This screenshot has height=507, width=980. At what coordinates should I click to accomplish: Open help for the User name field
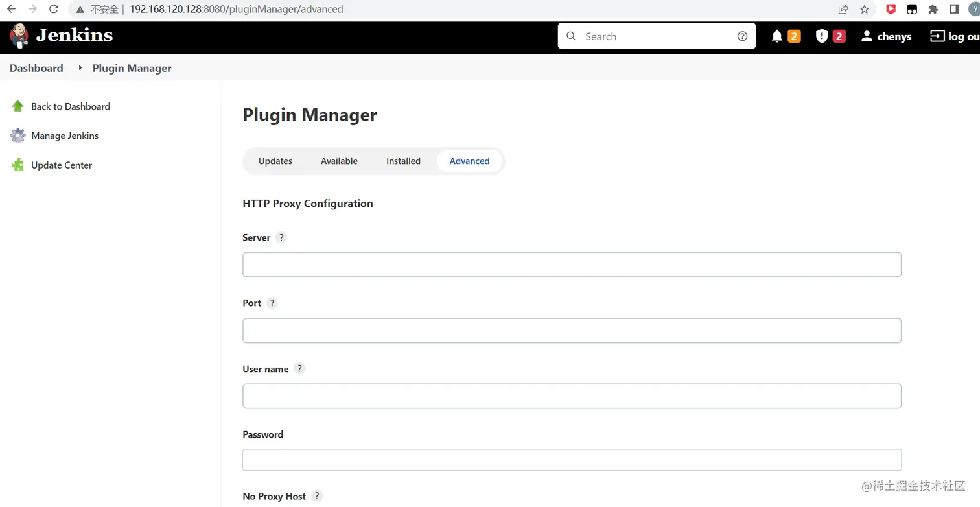pos(299,368)
